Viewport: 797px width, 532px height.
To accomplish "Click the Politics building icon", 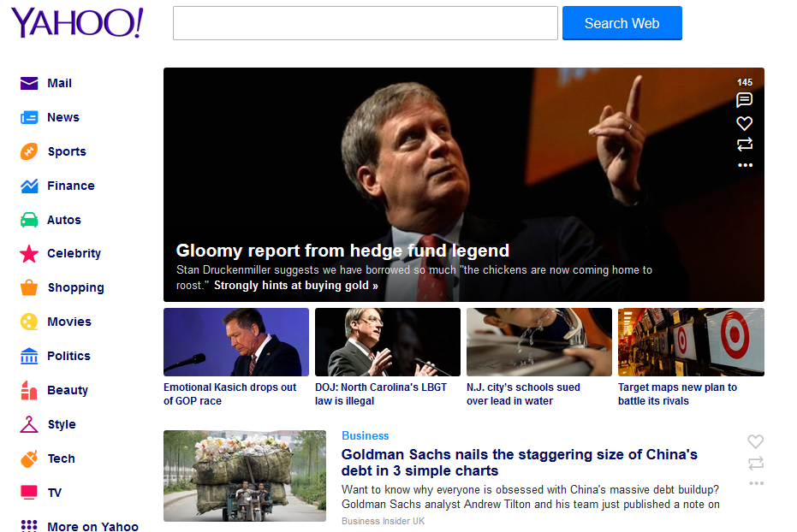I will 29,356.
